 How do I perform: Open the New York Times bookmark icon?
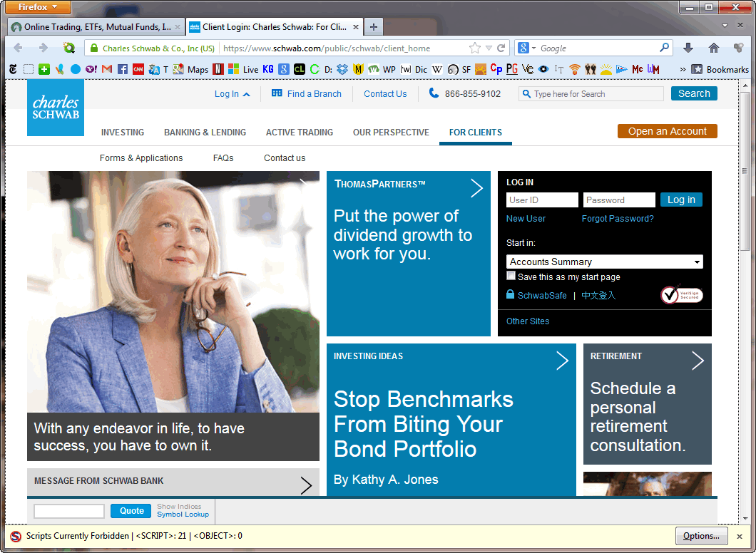point(13,69)
